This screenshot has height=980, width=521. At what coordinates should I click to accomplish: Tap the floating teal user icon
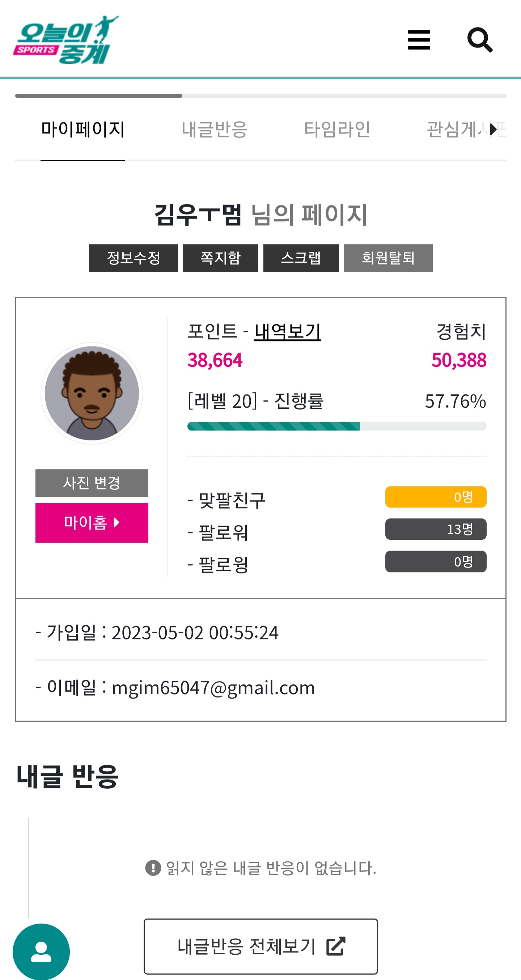click(x=41, y=951)
